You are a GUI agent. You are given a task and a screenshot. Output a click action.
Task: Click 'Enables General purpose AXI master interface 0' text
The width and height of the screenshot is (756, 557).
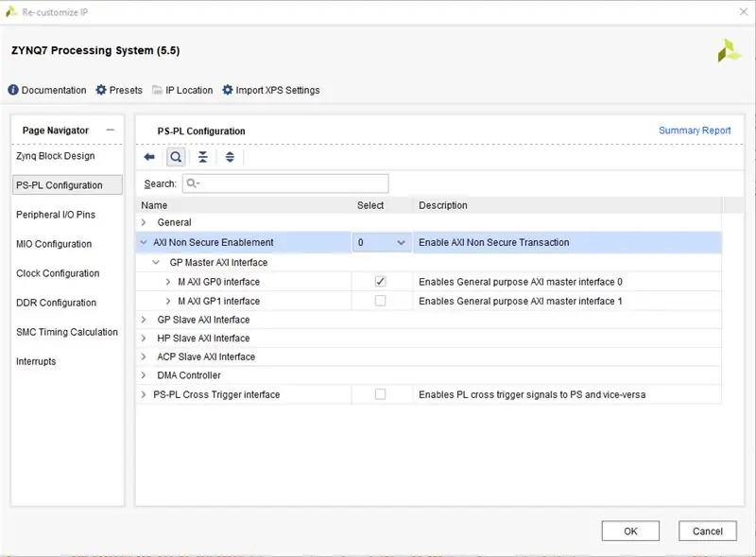pos(521,282)
